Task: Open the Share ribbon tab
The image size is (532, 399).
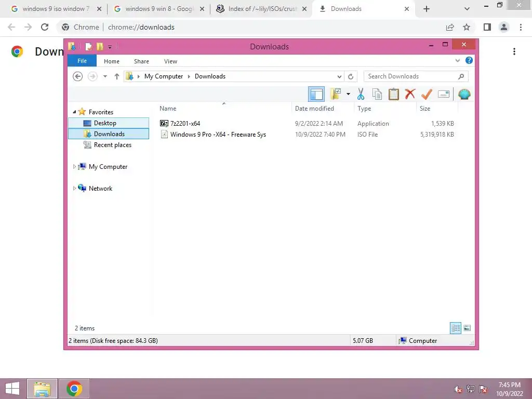Action: click(x=141, y=61)
